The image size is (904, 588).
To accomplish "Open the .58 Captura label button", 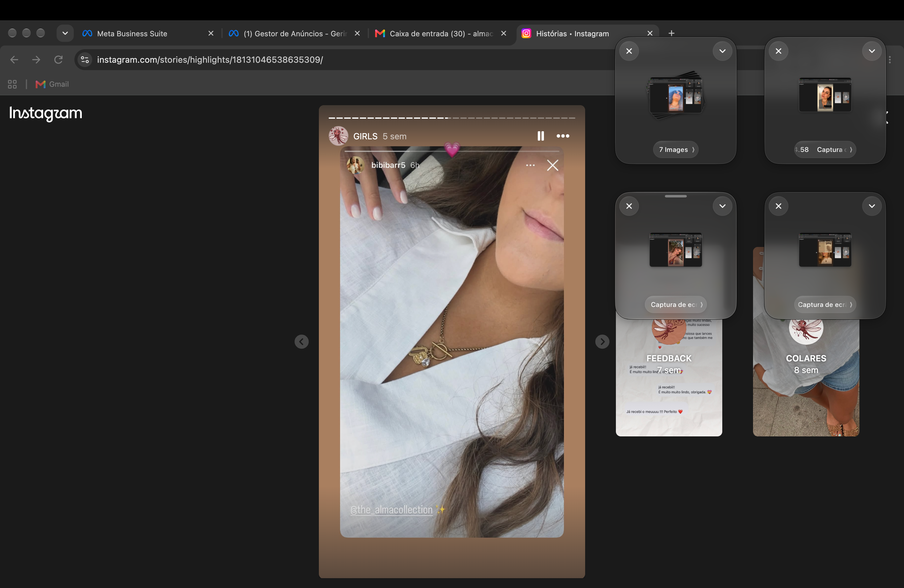I will point(825,150).
